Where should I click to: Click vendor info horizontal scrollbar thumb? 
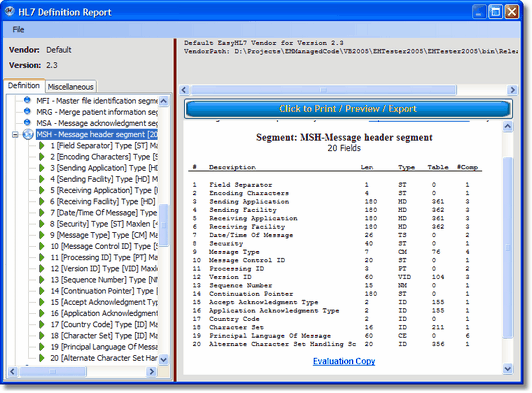pyautogui.click(x=323, y=90)
